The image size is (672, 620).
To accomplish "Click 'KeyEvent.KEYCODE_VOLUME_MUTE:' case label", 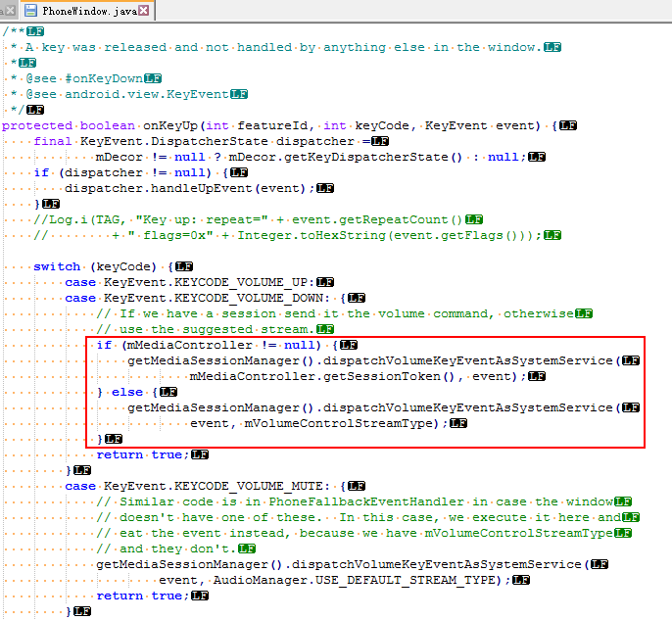I will tap(217, 487).
